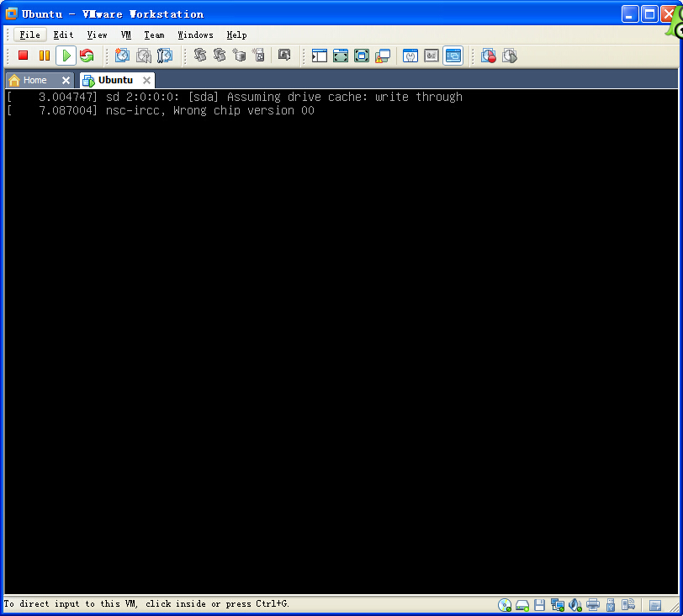Open the Windows menu
683x616 pixels.
point(195,35)
